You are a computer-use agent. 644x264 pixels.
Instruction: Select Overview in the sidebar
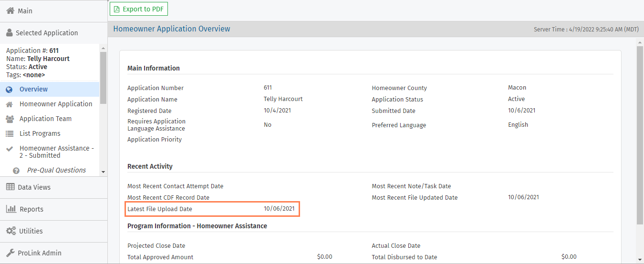(x=50, y=90)
